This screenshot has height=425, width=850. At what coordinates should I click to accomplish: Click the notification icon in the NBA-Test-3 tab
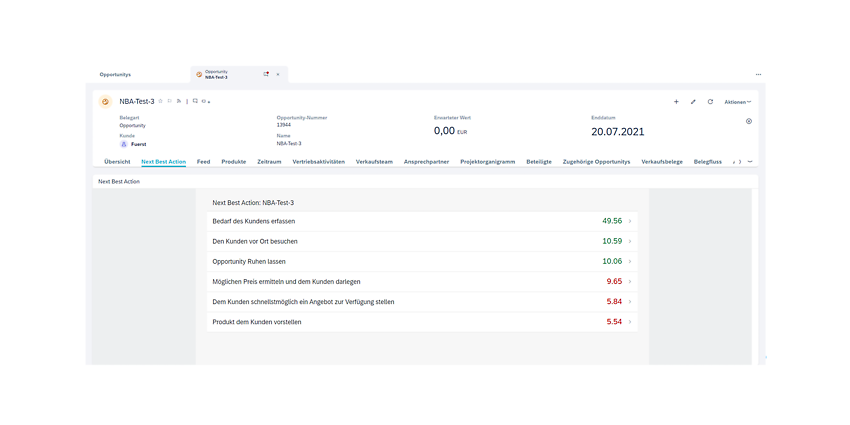click(x=266, y=74)
